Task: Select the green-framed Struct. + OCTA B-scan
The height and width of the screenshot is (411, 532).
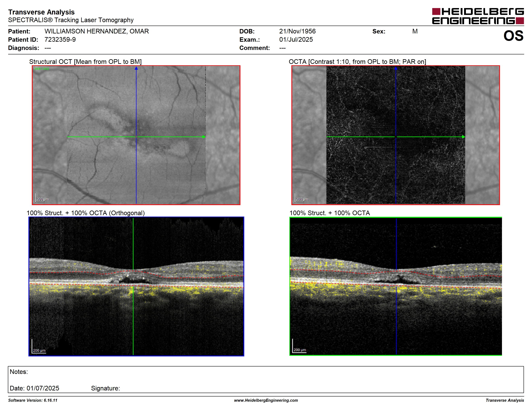Action: point(396,286)
